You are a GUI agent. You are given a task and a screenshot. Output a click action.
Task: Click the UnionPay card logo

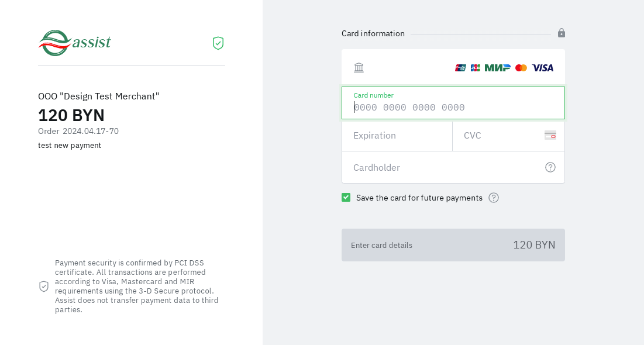(460, 68)
